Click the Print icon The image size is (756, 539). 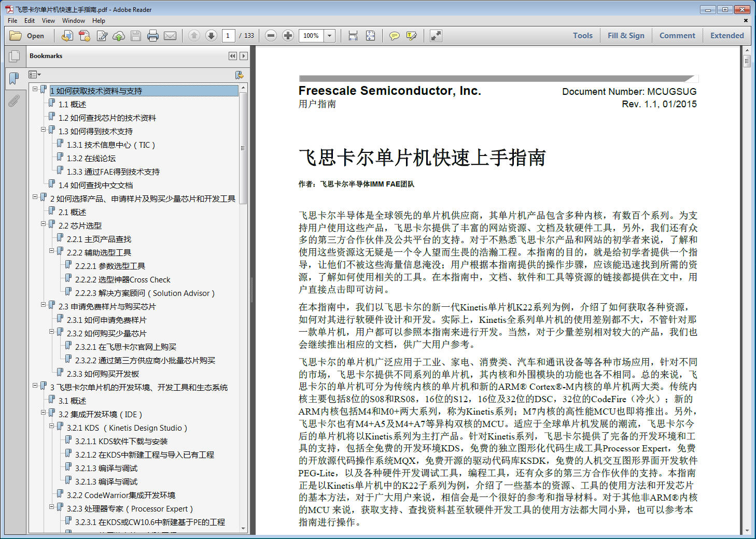coord(153,36)
